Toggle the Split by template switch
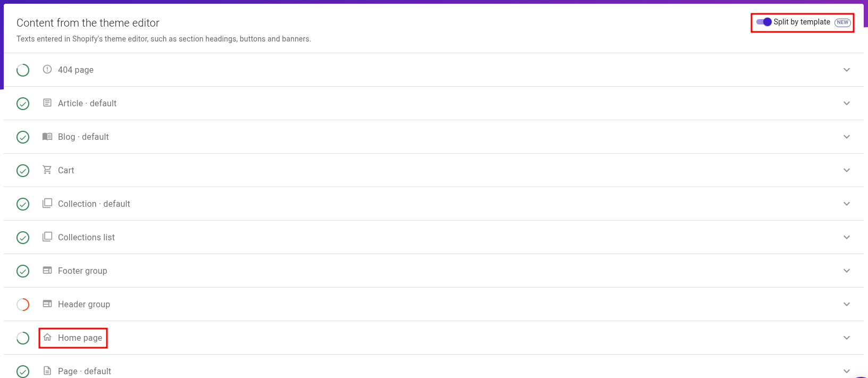868x378 pixels. pos(764,22)
